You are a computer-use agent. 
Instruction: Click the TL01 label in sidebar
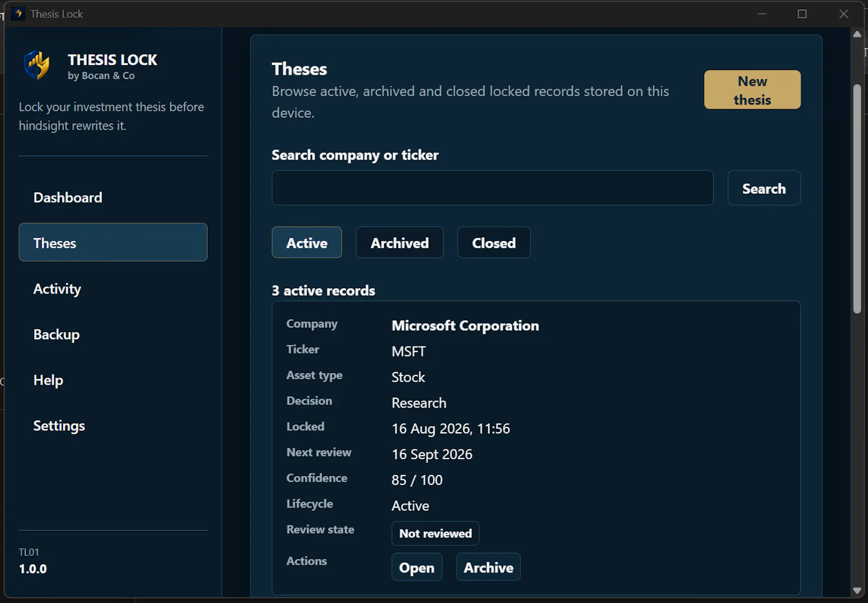(29, 552)
